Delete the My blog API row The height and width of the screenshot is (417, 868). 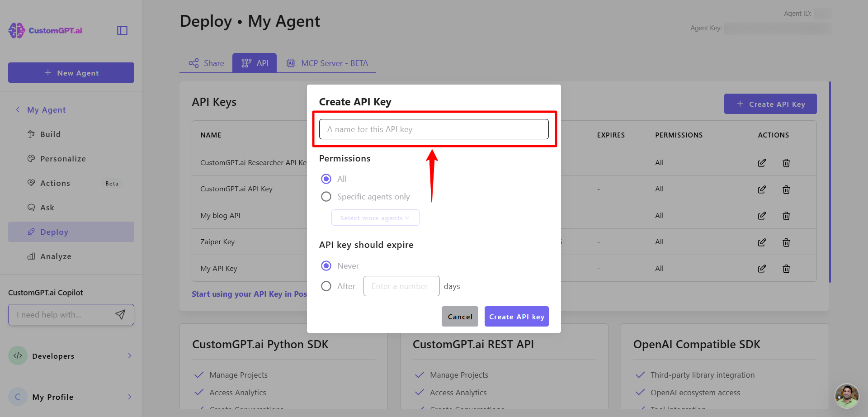click(x=786, y=216)
